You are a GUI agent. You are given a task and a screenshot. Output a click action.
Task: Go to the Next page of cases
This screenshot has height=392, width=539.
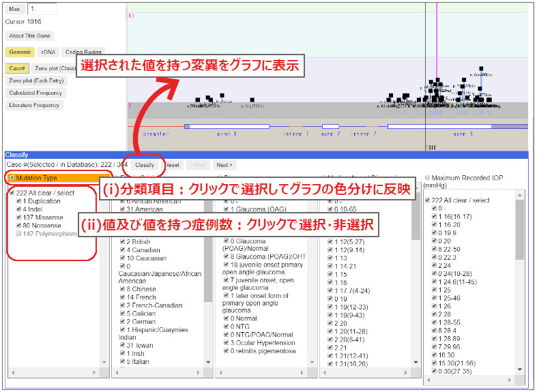click(x=224, y=165)
